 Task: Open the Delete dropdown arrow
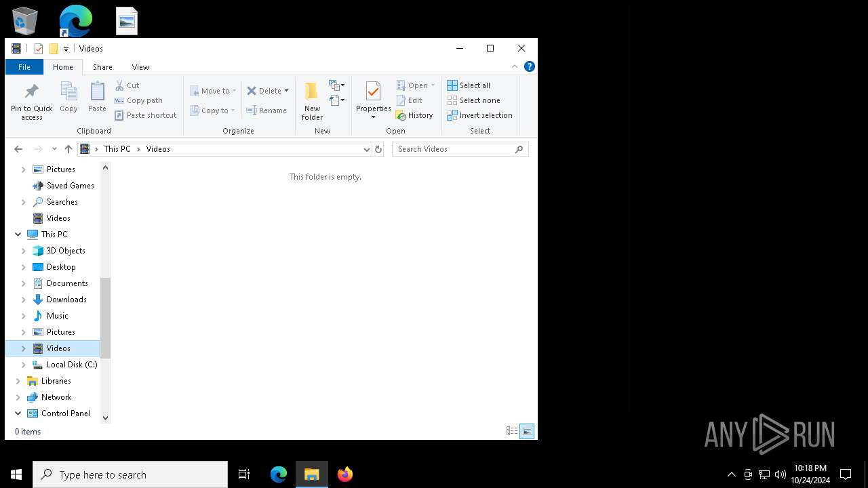click(x=286, y=91)
